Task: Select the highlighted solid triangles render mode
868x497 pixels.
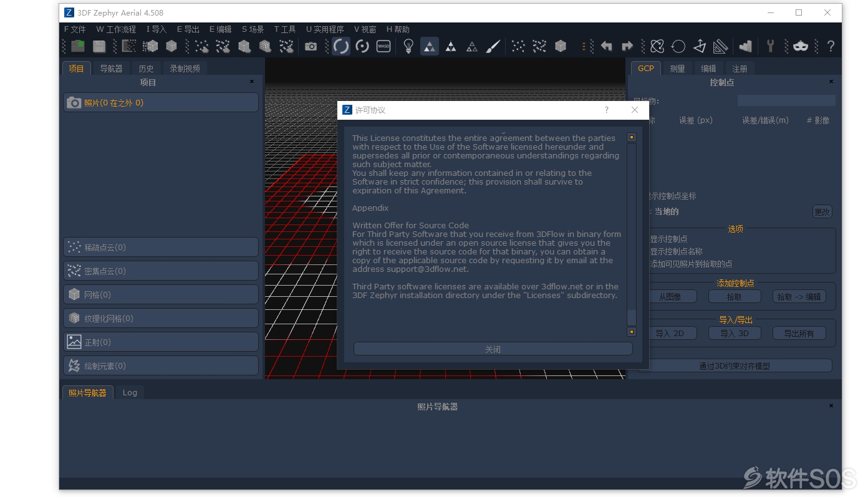Action: [x=430, y=46]
